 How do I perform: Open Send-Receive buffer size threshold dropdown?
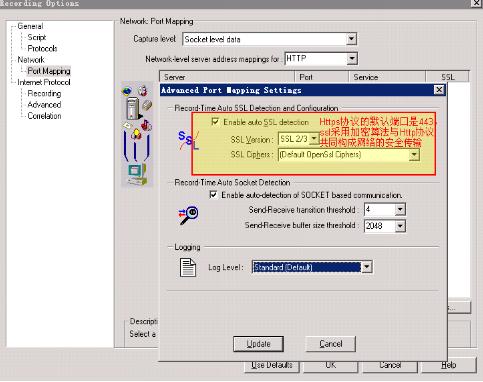400,226
